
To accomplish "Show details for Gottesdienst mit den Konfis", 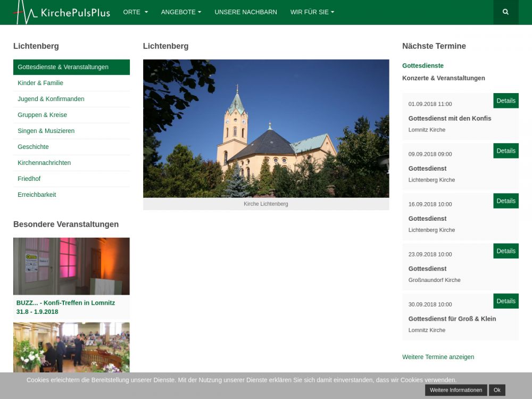I will coord(505,101).
